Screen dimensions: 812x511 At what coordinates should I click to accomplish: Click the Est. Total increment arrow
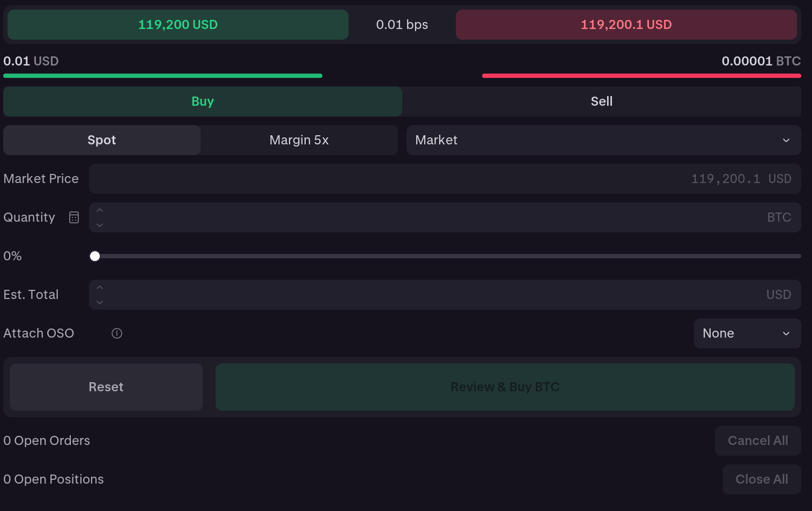(x=99, y=287)
